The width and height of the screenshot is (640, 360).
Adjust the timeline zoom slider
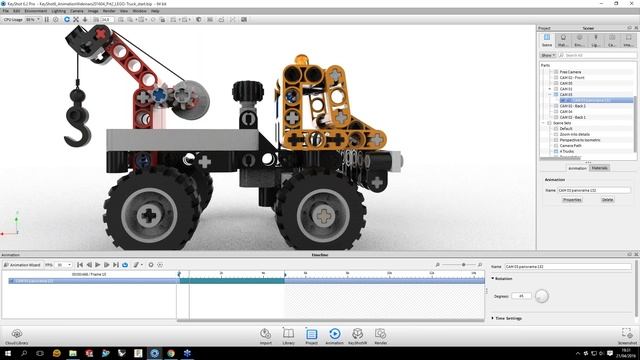463,265
